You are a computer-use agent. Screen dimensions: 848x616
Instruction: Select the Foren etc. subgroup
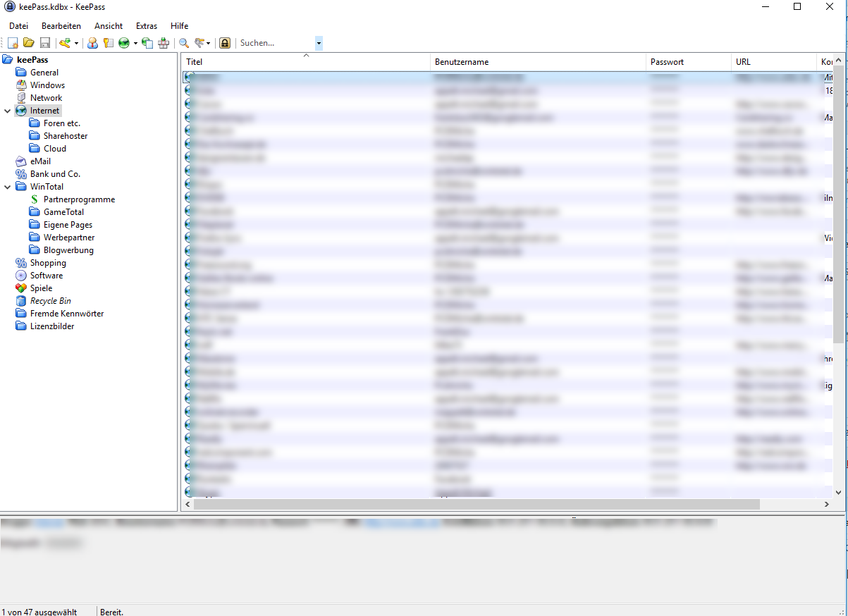pos(62,123)
